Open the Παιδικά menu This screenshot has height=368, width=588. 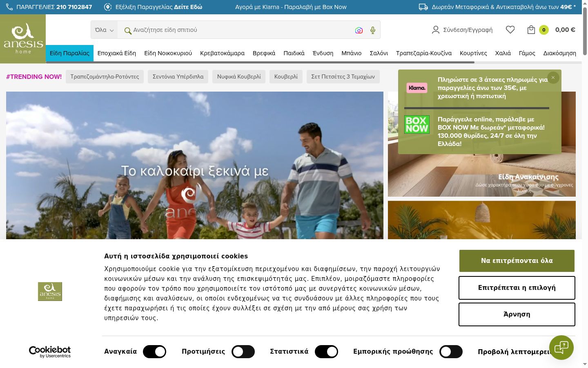point(294,53)
